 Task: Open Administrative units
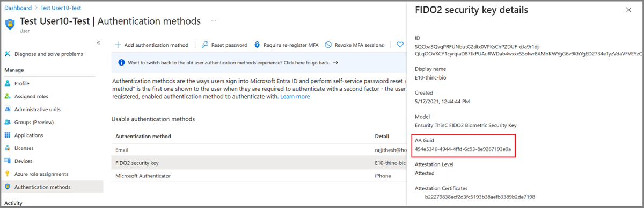tap(38, 109)
